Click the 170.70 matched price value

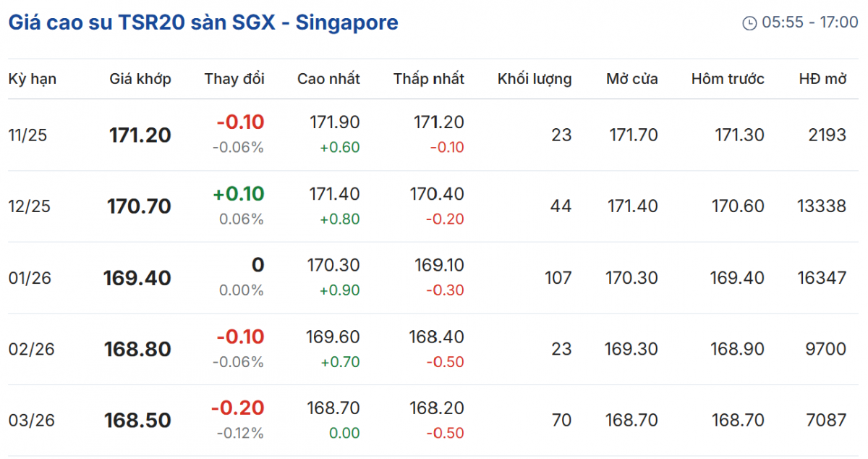pyautogui.click(x=140, y=206)
